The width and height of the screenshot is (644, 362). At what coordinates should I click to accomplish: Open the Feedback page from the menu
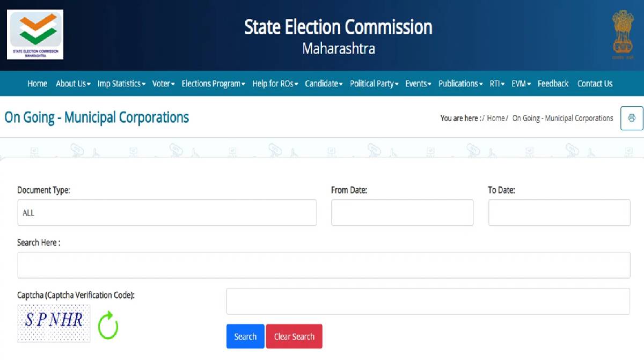point(553,84)
